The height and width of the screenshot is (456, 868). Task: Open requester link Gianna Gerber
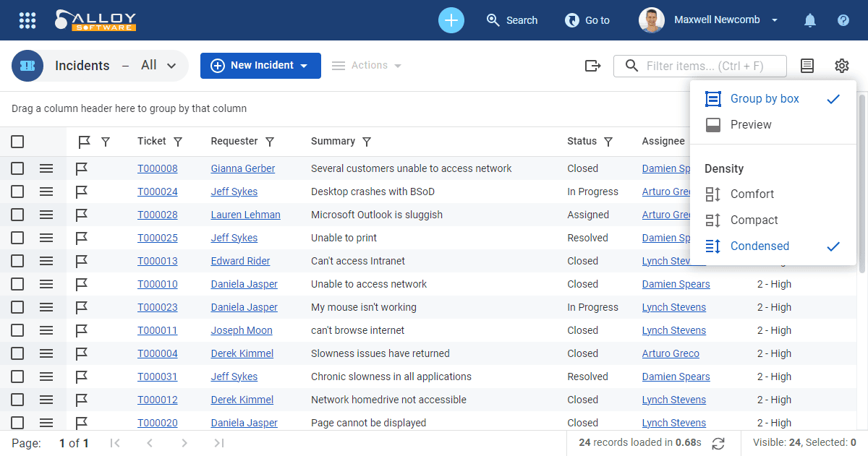[x=243, y=168]
